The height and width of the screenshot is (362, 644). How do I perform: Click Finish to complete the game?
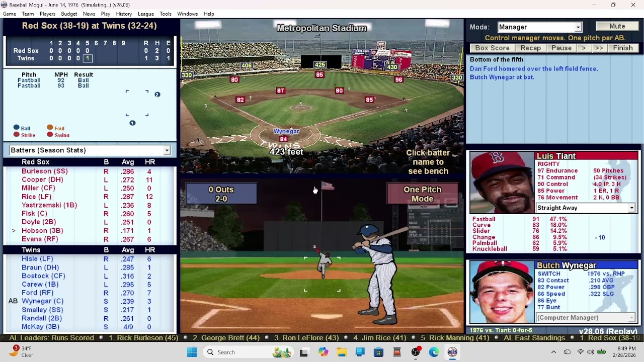(x=623, y=48)
